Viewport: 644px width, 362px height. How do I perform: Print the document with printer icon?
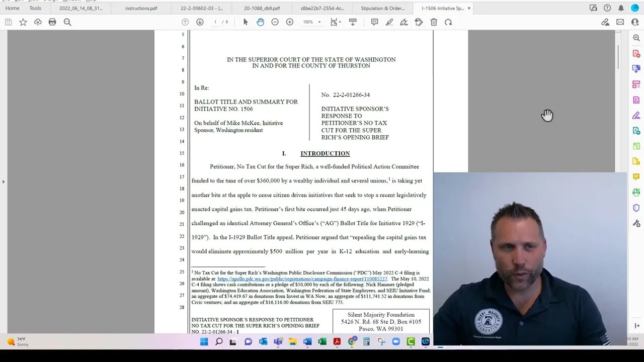pyautogui.click(x=52, y=22)
